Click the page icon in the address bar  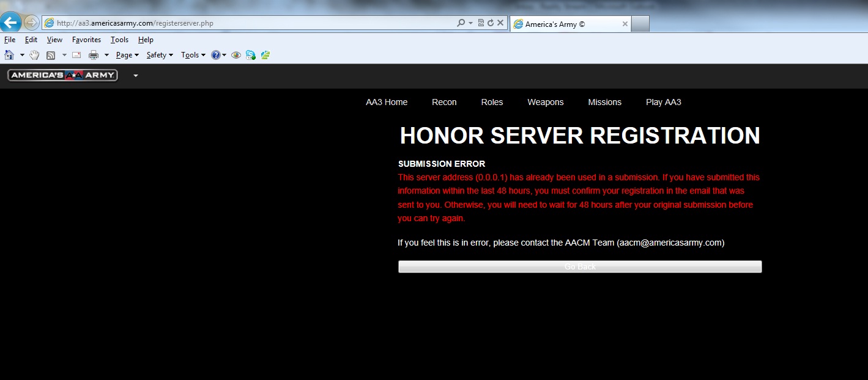click(x=50, y=23)
